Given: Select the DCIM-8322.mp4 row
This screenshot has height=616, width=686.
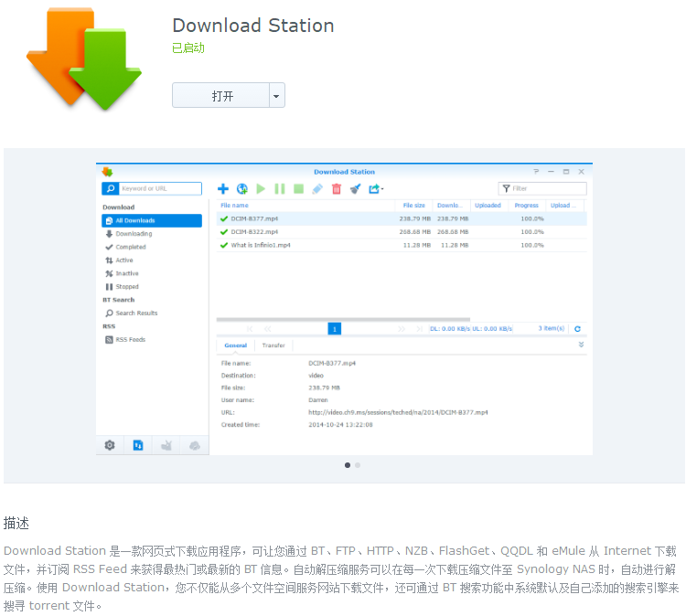Looking at the screenshot, I should pyautogui.click(x=402, y=232).
